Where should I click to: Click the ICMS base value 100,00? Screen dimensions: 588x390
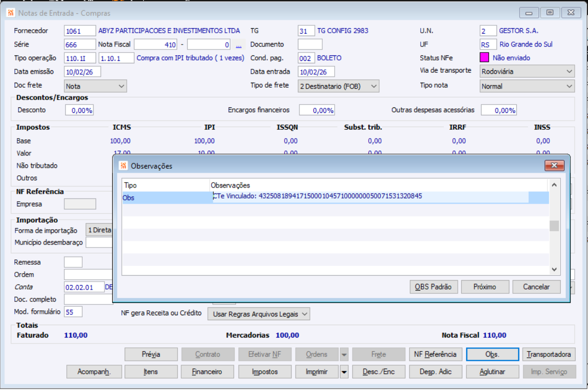point(120,141)
